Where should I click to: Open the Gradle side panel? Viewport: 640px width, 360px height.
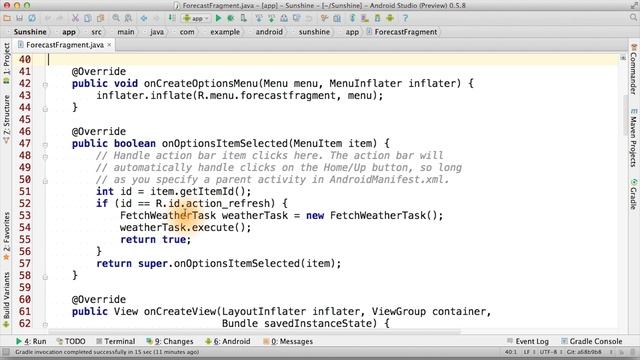[633, 194]
